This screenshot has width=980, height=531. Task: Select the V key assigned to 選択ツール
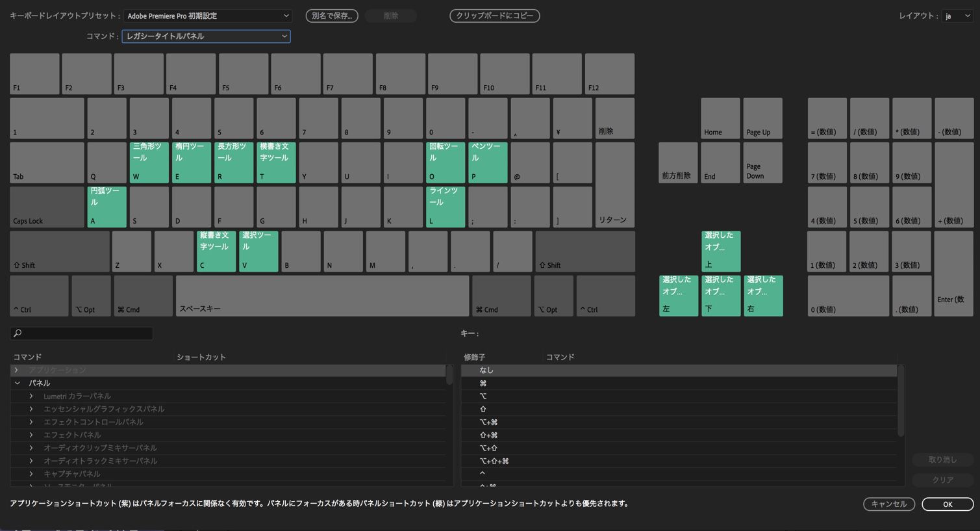258,251
